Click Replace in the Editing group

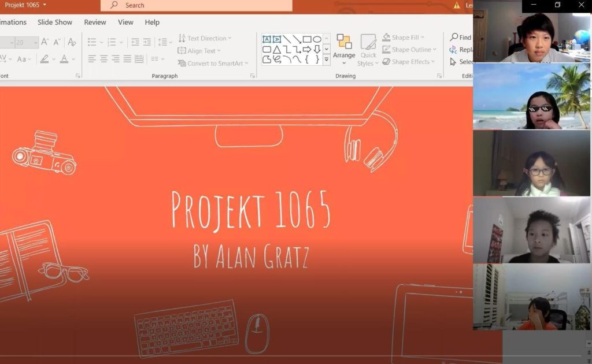(x=461, y=50)
